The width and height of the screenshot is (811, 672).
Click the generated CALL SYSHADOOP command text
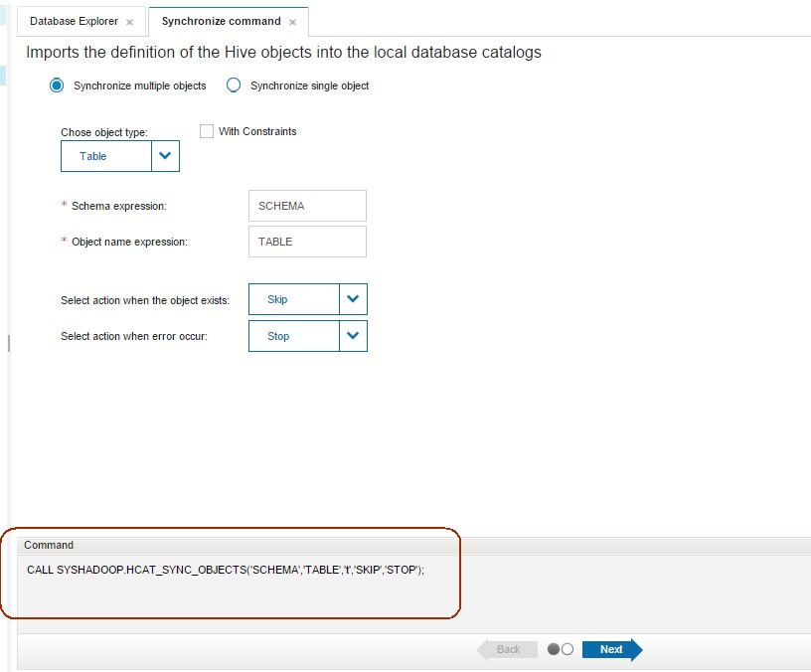226,570
